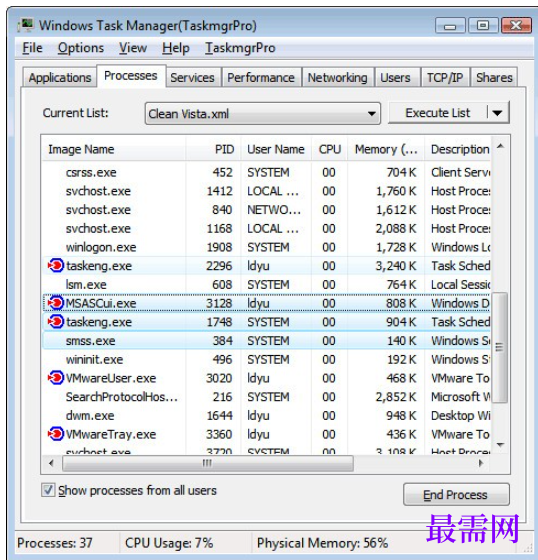This screenshot has width=538, height=560.
Task: Select svchost.exe with PID 1168
Action: click(266, 228)
